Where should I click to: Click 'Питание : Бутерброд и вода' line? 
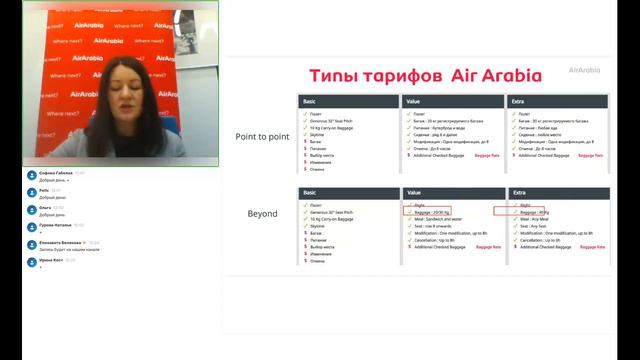pos(439,128)
